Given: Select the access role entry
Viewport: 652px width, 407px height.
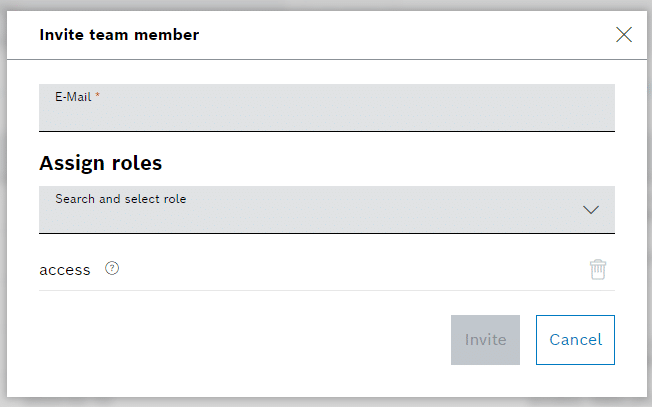Looking at the screenshot, I should point(65,269).
